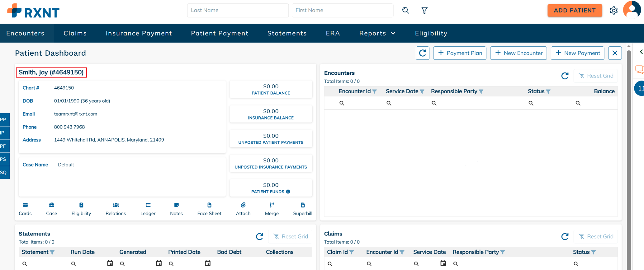Open the ERA tab
This screenshot has width=644, height=270.
(x=333, y=33)
